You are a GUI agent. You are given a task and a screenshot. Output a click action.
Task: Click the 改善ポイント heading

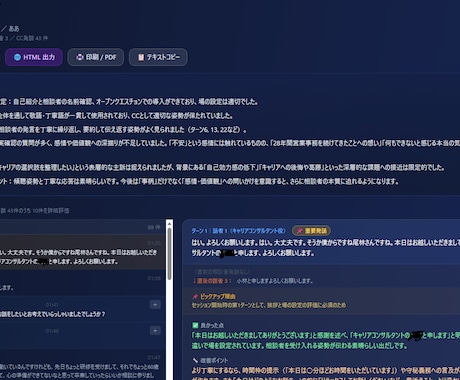[x=214, y=361]
